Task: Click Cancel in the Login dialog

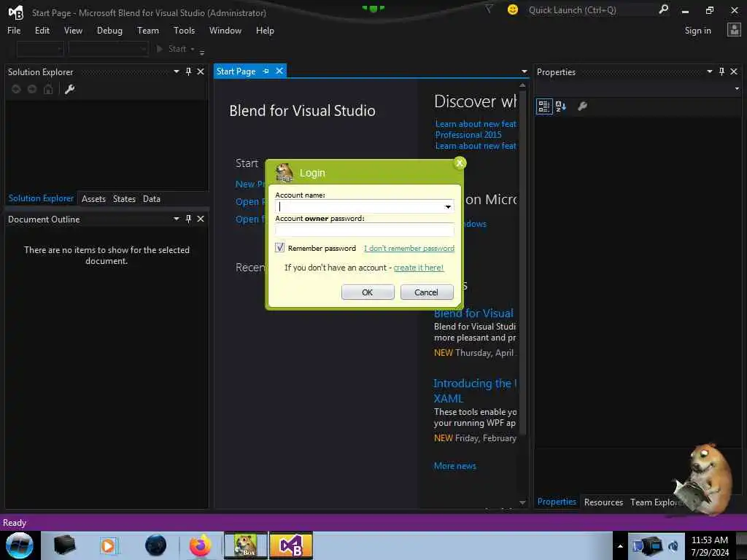Action: tap(426, 292)
